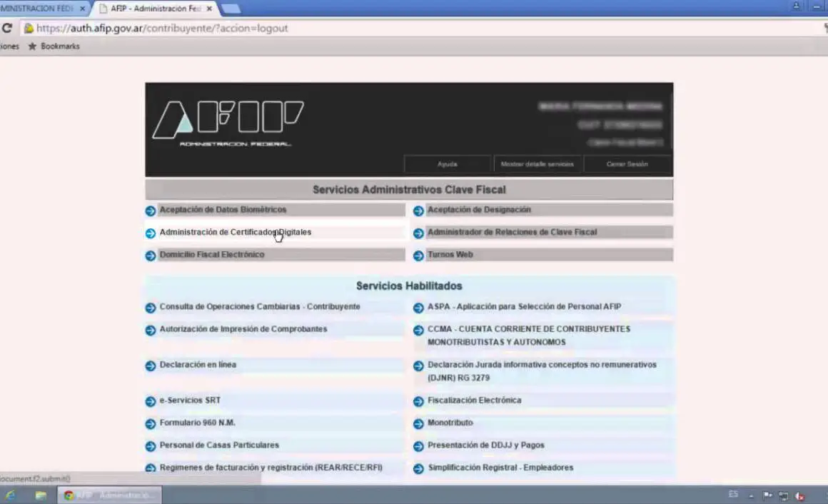Image resolution: width=828 pixels, height=504 pixels.
Task: Click the Cerrar Sesión button
Action: pyautogui.click(x=627, y=164)
